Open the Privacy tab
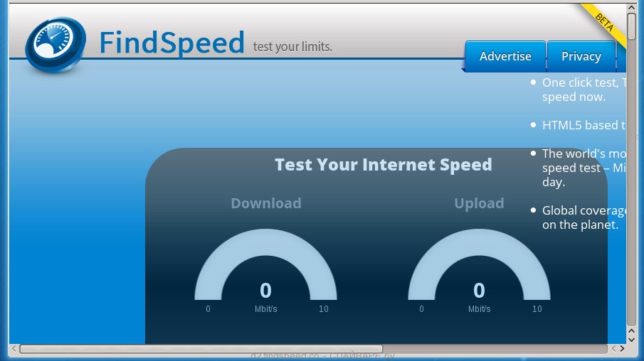Viewport: 644px width, 361px height. [x=581, y=56]
